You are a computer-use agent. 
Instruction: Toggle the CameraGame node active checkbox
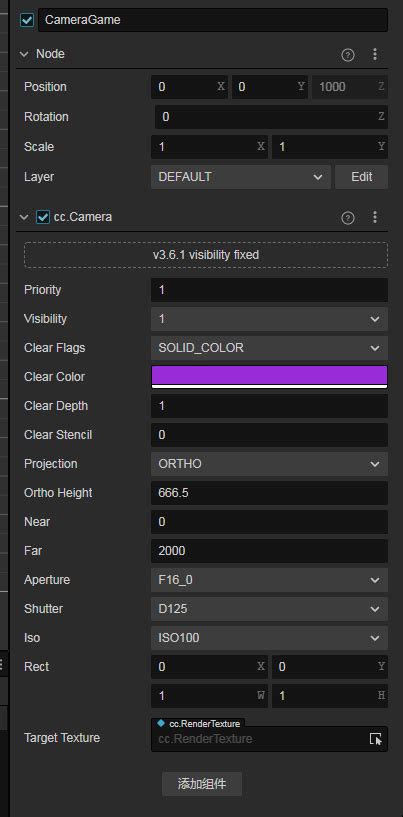[x=27, y=20]
